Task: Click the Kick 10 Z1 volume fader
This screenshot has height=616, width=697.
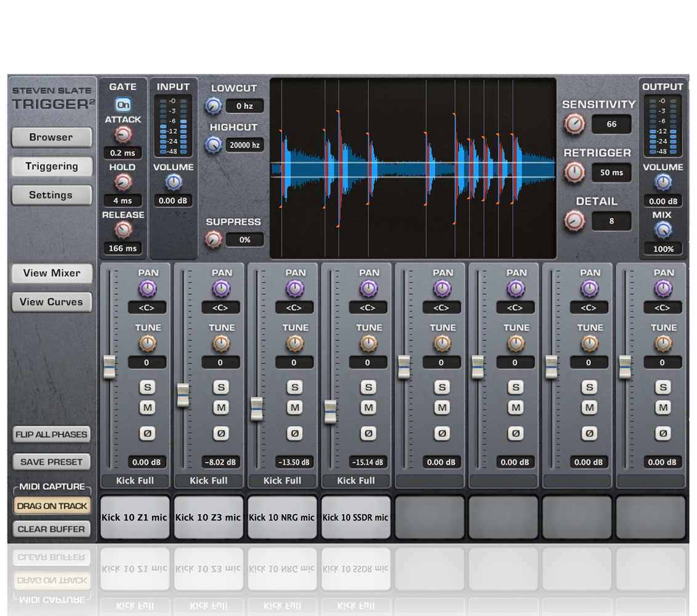Action: [110, 367]
